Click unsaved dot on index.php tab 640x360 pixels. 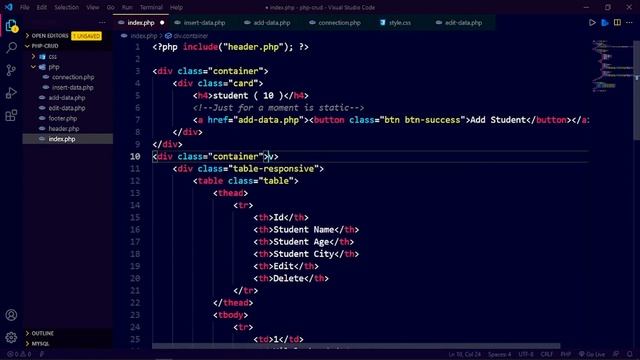pyautogui.click(x=162, y=23)
